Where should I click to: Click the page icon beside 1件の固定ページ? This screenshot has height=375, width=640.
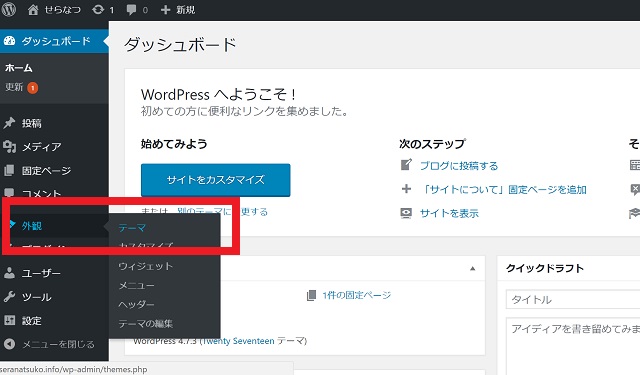point(311,295)
